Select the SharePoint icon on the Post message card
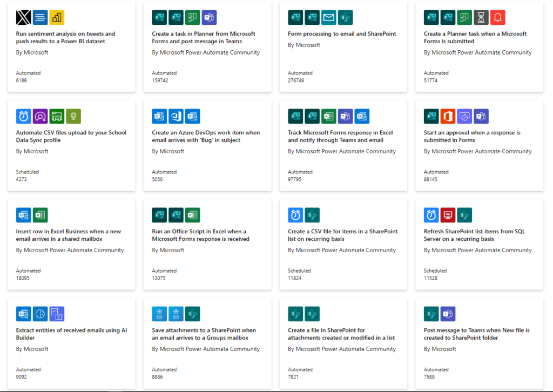 (x=431, y=314)
